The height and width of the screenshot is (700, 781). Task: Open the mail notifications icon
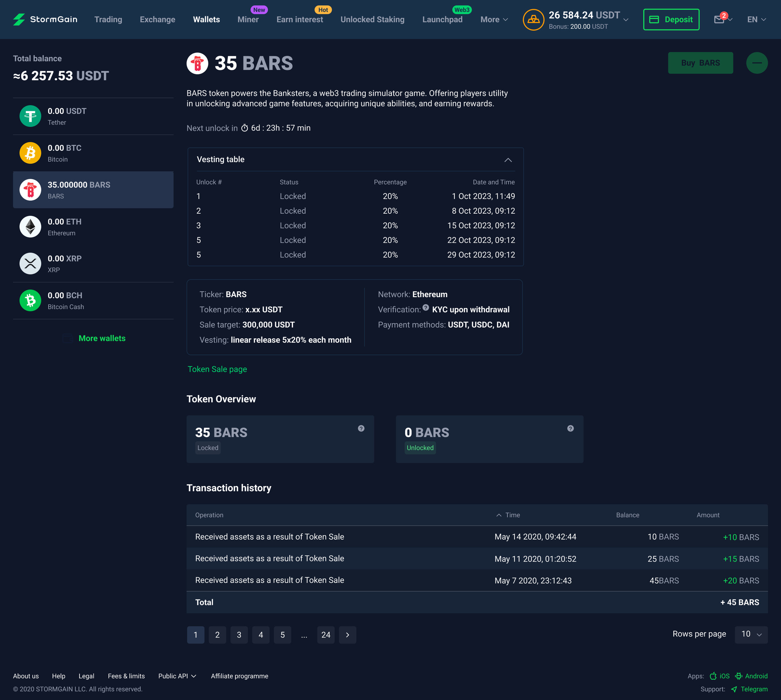[x=719, y=19]
